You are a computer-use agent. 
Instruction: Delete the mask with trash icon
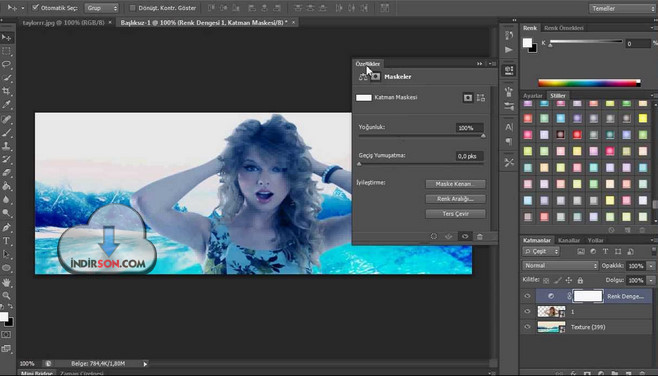(480, 237)
